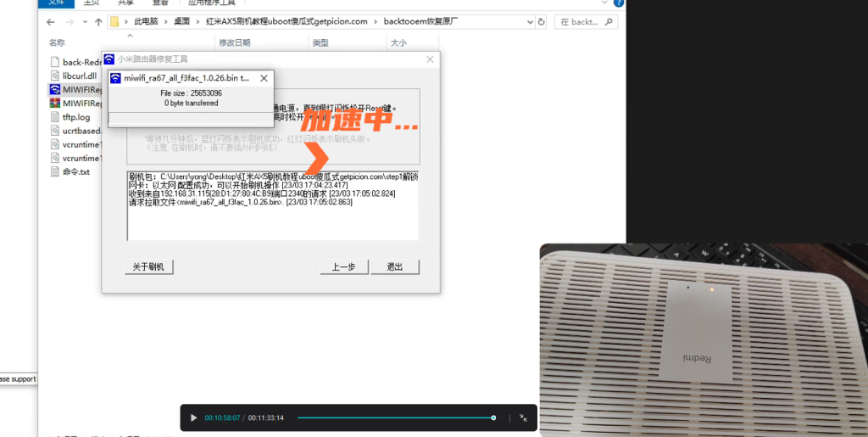Click the folder icon in address bar
Viewport: 868px width, 437px height.
(114, 22)
